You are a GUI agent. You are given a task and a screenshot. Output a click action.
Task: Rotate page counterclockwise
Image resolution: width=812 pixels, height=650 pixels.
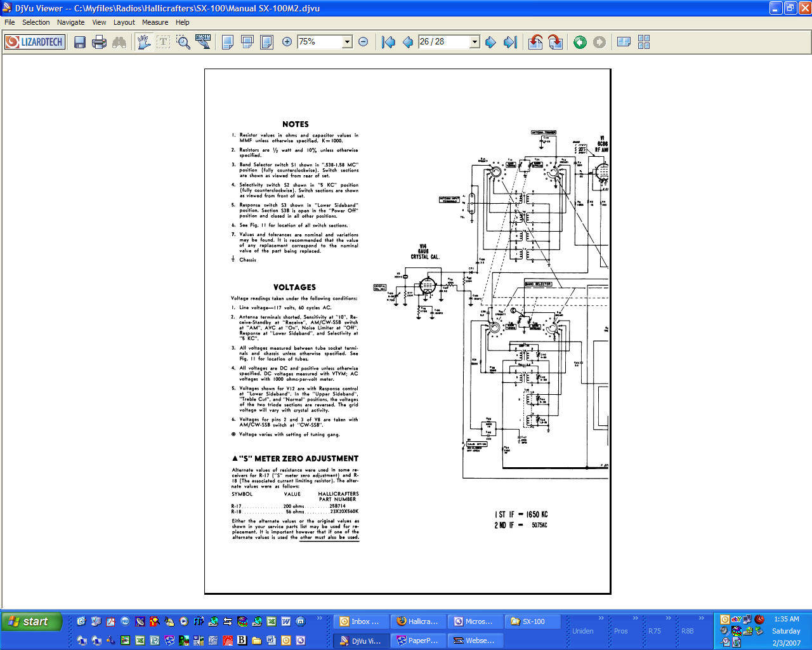point(535,42)
